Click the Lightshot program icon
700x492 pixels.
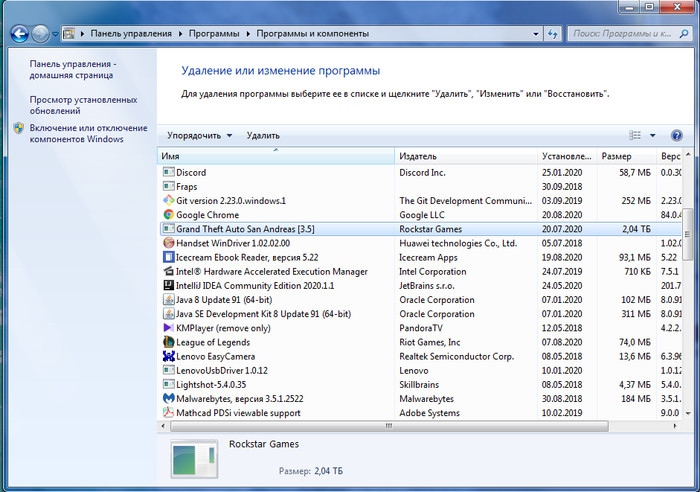coord(168,384)
